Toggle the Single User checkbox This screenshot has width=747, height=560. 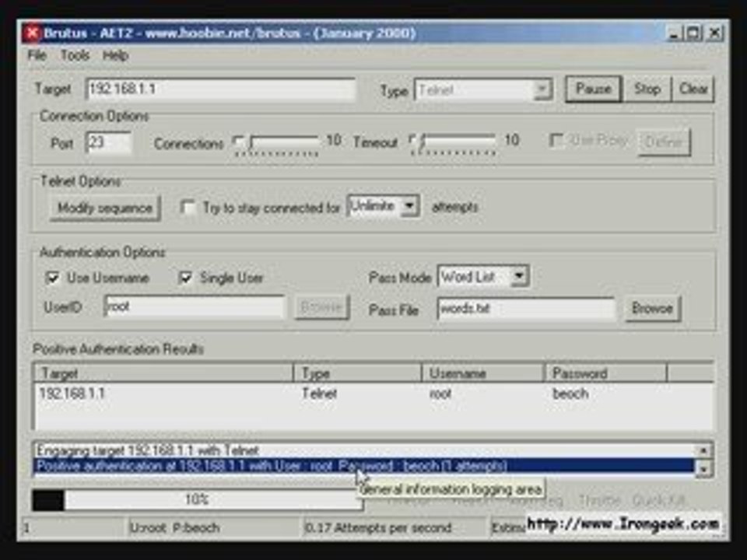[x=185, y=278]
